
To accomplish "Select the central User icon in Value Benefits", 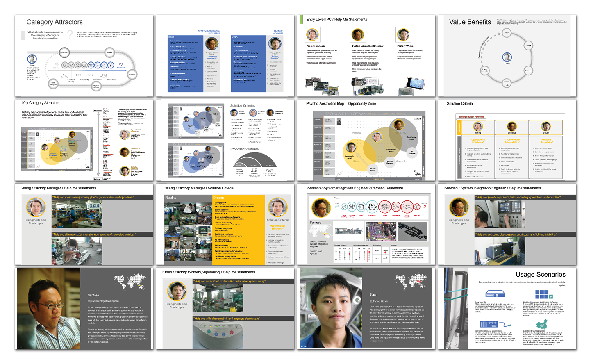I will coord(507,57).
